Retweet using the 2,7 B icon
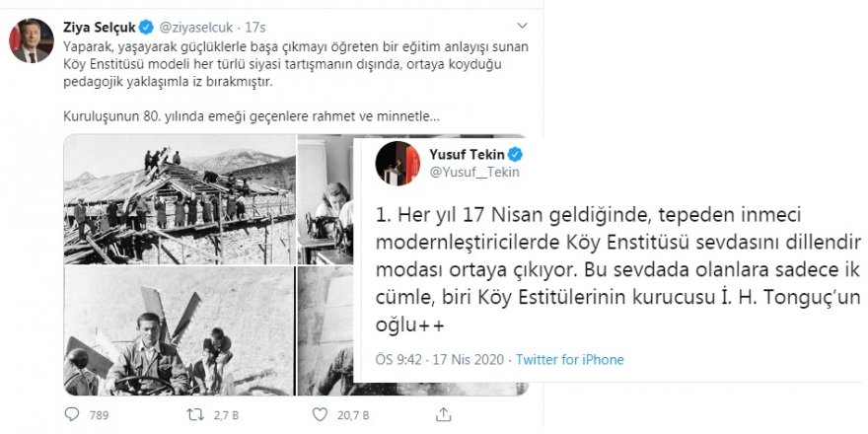Viewport: 868px width, 434px height. tap(193, 414)
